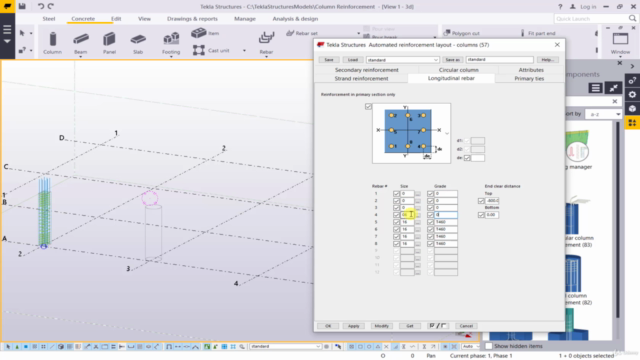Click Rebar 5 size browse button
640x360 pixels.
point(418,222)
